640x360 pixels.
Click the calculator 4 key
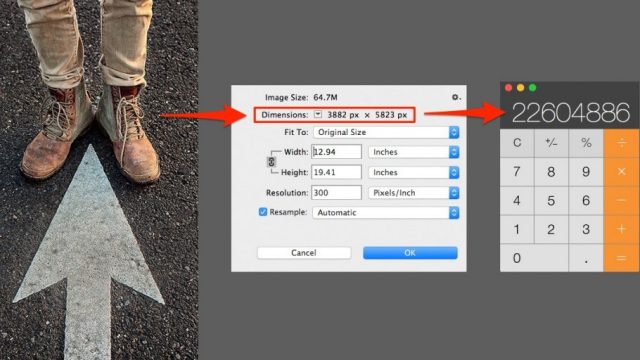pos(517,200)
